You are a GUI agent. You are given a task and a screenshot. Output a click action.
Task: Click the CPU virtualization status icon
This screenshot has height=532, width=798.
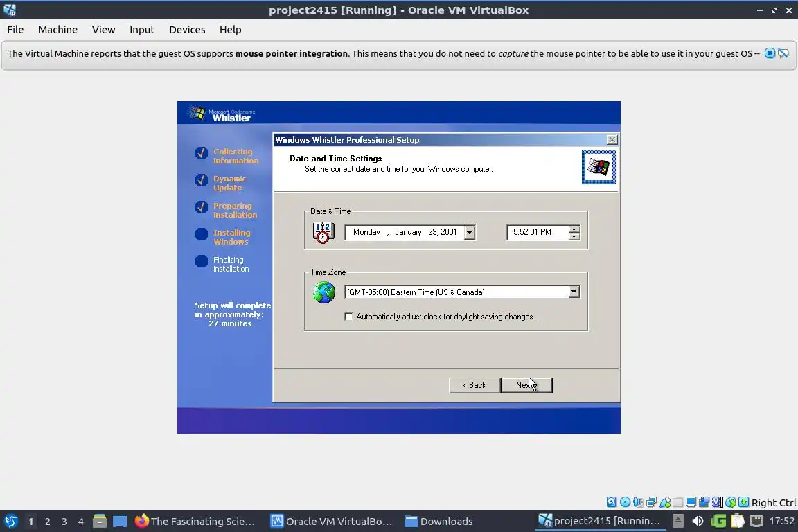pos(718,502)
